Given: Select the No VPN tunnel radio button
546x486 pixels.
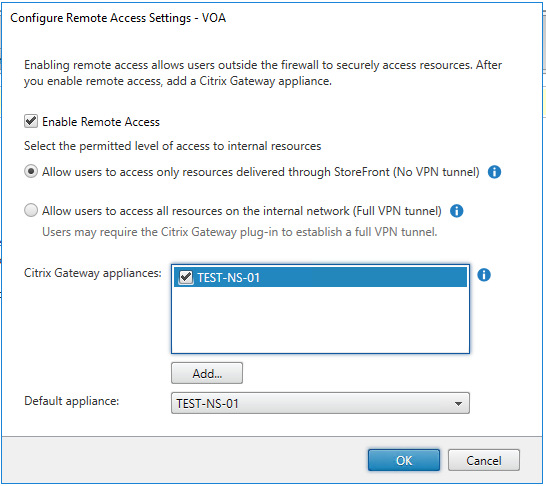Looking at the screenshot, I should point(31,172).
